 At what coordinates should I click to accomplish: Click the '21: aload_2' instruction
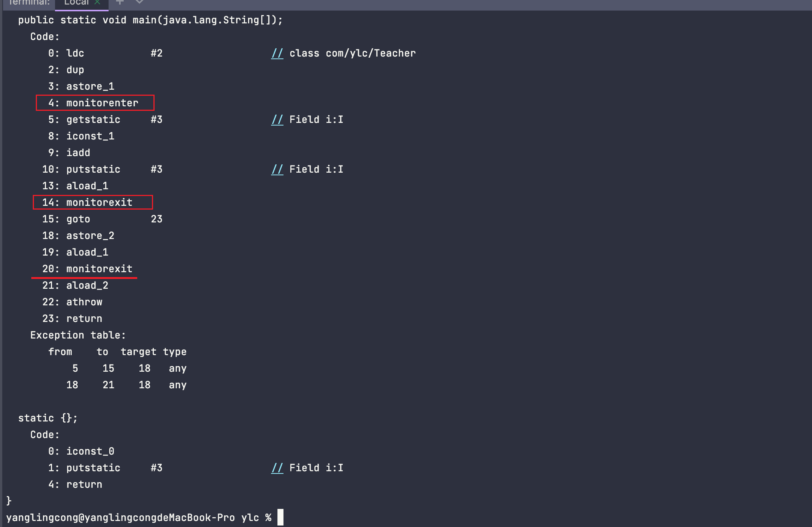click(x=75, y=286)
